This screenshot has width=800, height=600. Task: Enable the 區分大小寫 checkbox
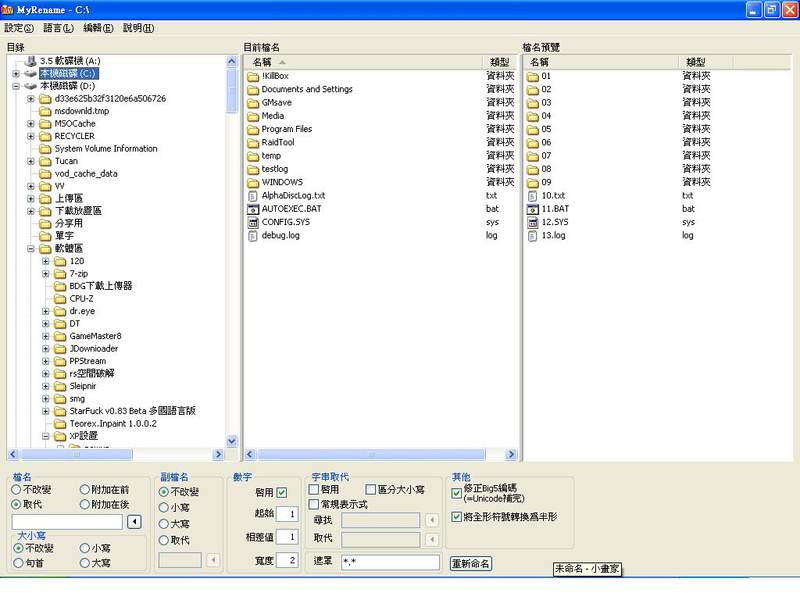coord(370,490)
